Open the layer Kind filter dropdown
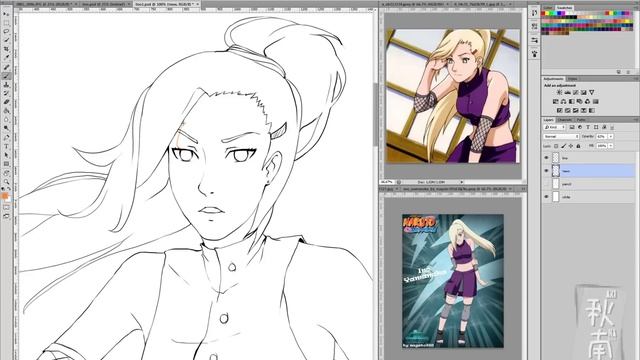This screenshot has width=640, height=360. point(555,127)
